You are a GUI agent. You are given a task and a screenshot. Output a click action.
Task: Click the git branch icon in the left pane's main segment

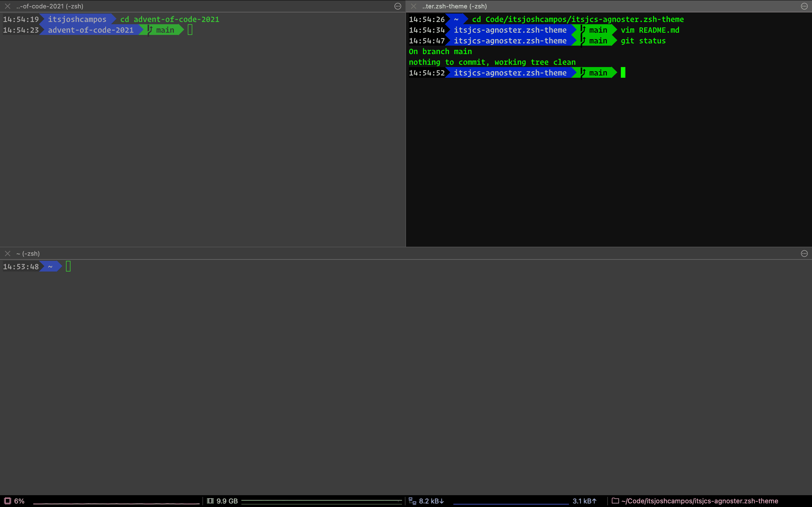tap(150, 30)
